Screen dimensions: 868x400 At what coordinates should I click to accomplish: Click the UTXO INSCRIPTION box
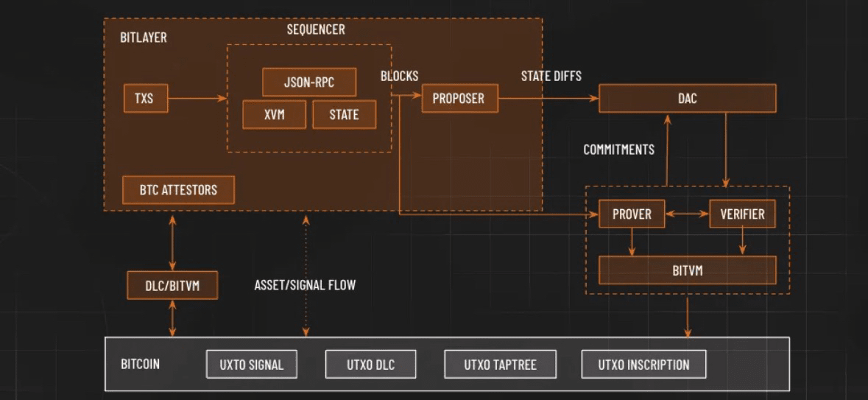[x=643, y=365]
